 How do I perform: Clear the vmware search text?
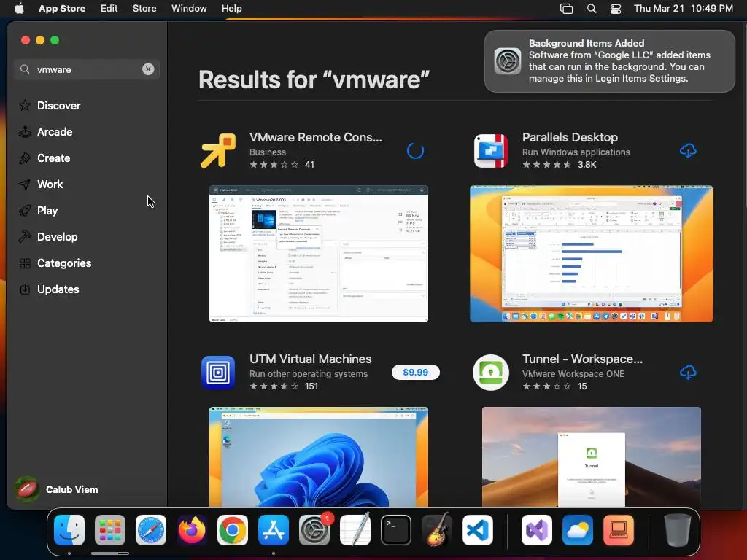pos(148,69)
